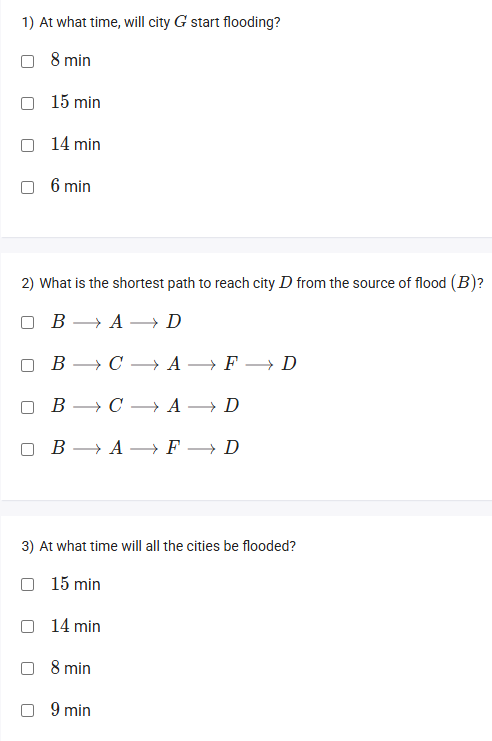This screenshot has width=492, height=741.
Task: Click the '9 min' answer label
Action: tap(70, 710)
